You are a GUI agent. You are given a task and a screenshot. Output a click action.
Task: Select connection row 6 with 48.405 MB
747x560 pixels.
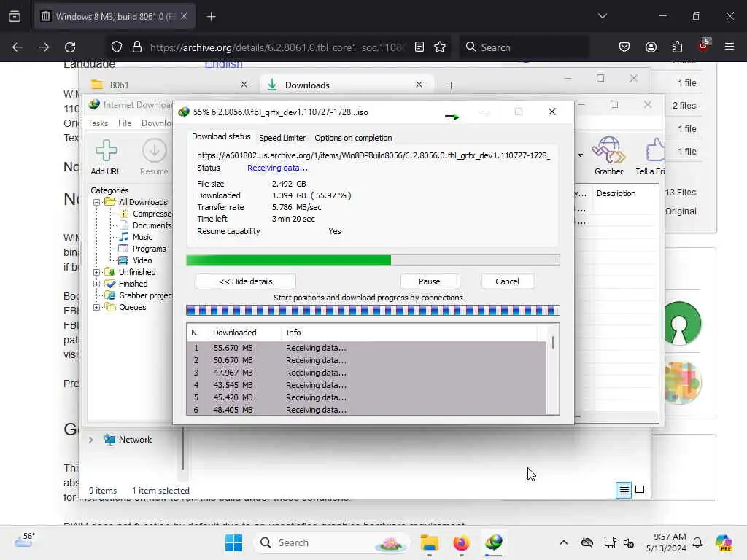(x=366, y=410)
